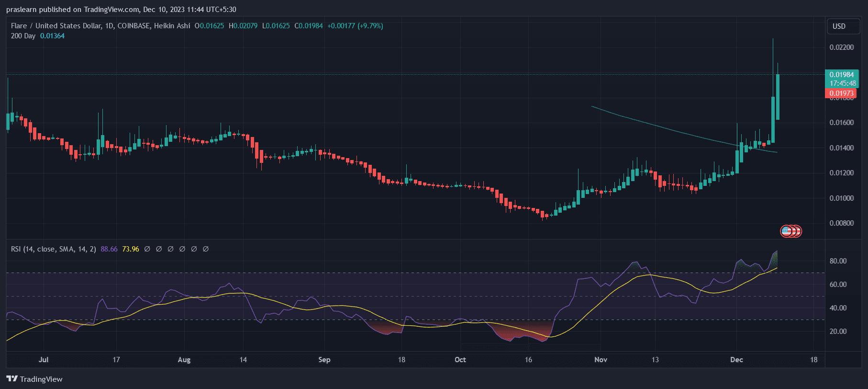The height and width of the screenshot is (389, 868).
Task: Click the red 0.01973 price label
Action: click(x=842, y=93)
